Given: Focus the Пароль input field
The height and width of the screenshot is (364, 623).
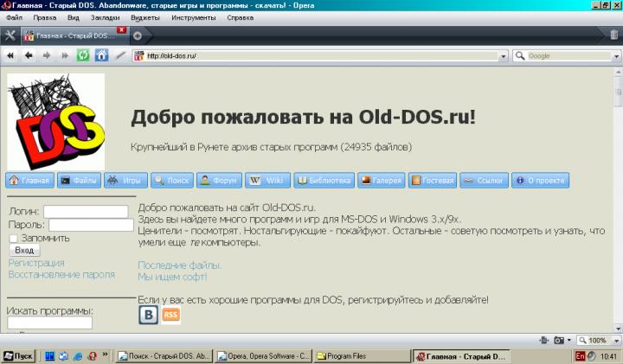Looking at the screenshot, I should pos(91,225).
